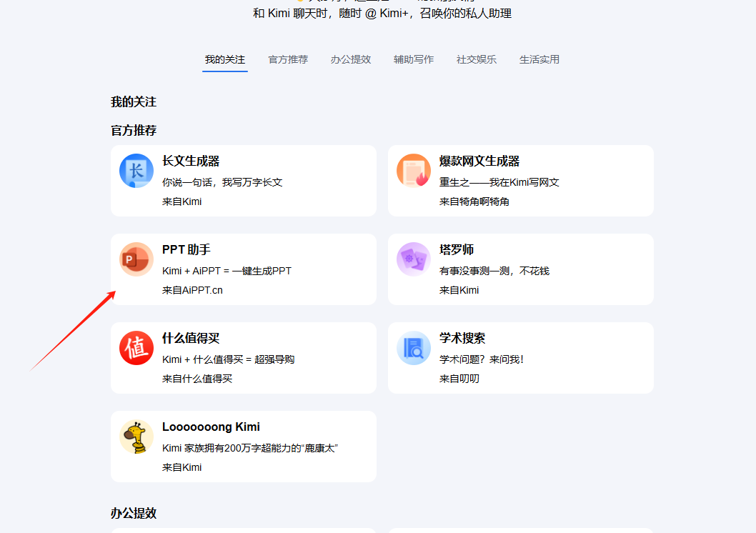Click the 爆款网文生成器 flame icon
The width and height of the screenshot is (756, 533).
[x=414, y=171]
